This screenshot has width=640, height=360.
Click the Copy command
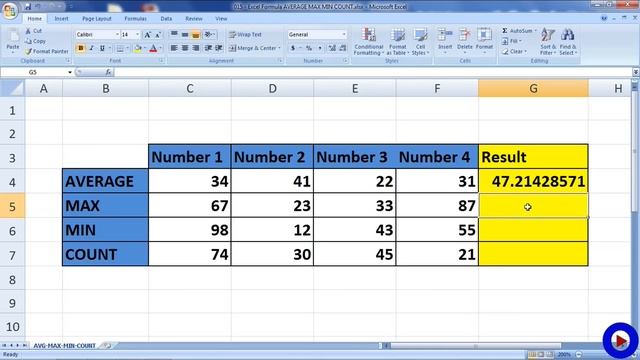35,41
